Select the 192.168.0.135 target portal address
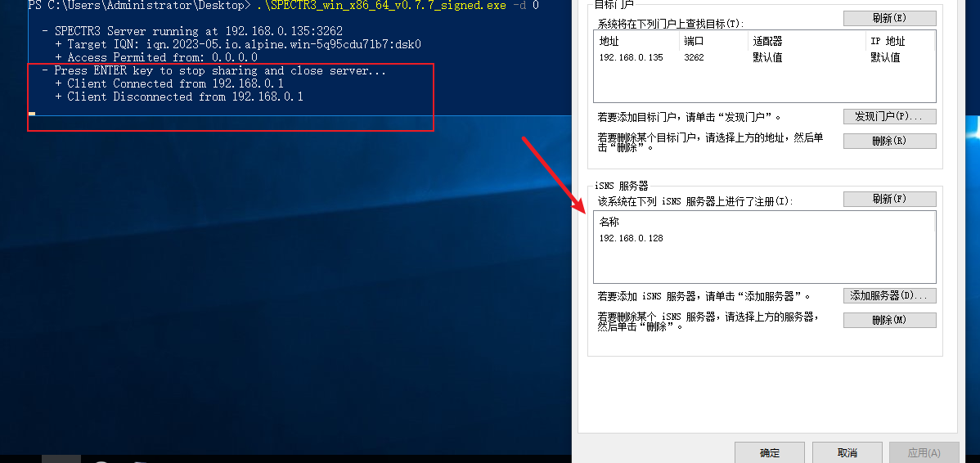This screenshot has width=980, height=463. click(x=631, y=57)
